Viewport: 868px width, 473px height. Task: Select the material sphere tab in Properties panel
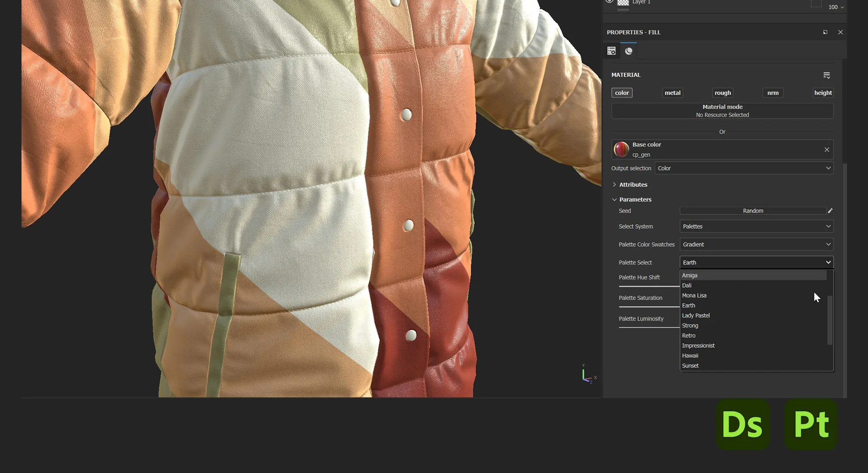click(629, 50)
